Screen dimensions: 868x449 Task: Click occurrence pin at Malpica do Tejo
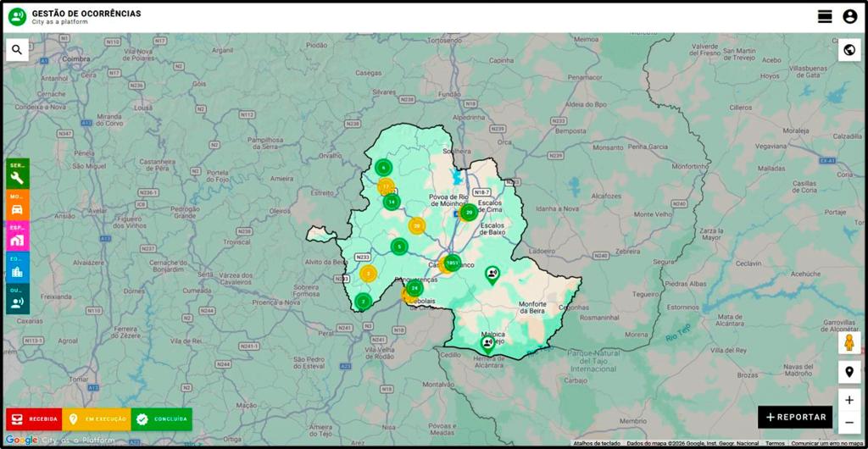[x=487, y=345]
